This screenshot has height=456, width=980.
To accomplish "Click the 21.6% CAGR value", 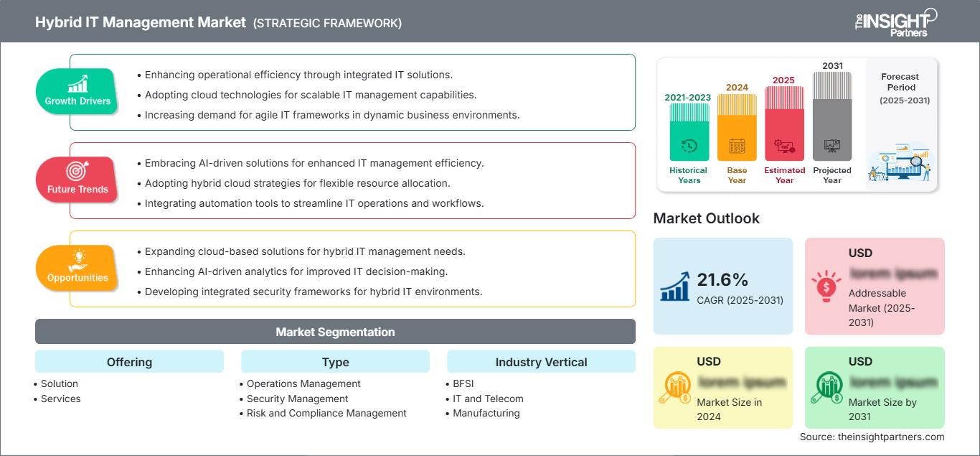I will click(722, 279).
